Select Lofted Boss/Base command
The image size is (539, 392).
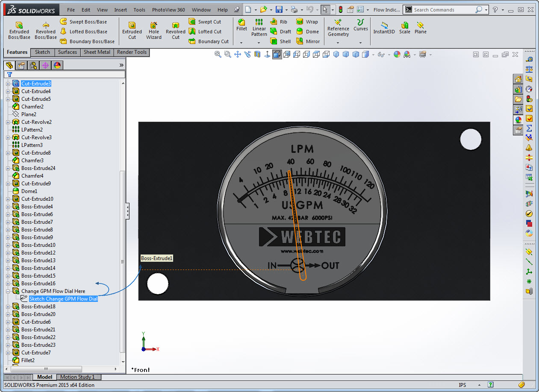[83, 32]
